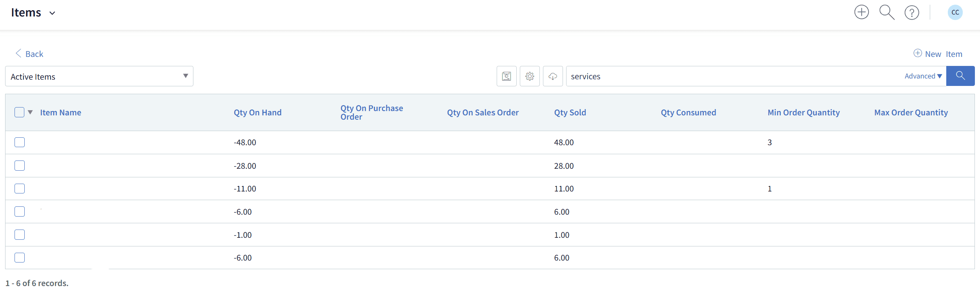Click the 48.00 Qty Sold cell

[x=564, y=142]
